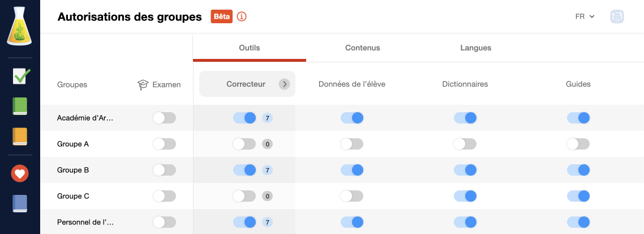Open the orange book guides icon
Screen dimensions: 644x234
click(20, 137)
